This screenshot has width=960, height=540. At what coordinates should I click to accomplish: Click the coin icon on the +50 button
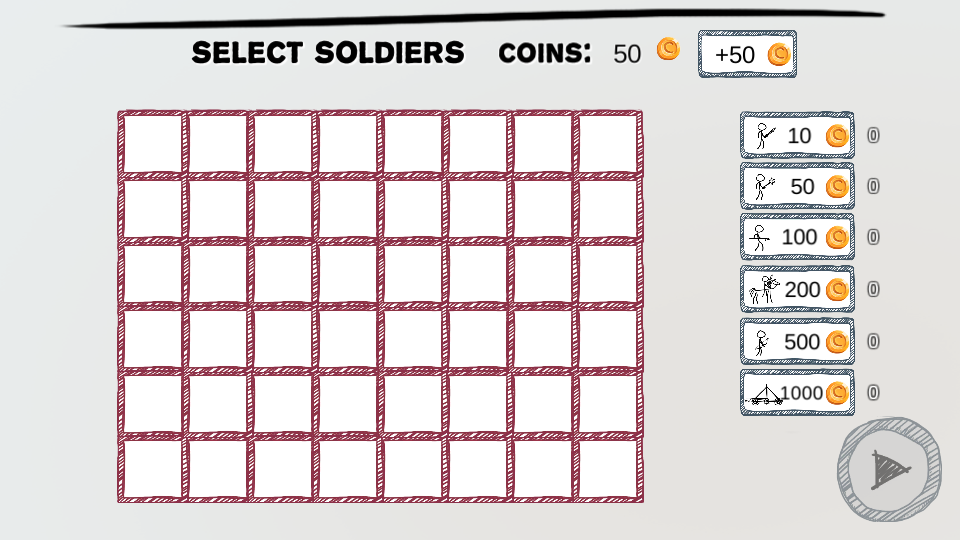[x=779, y=55]
